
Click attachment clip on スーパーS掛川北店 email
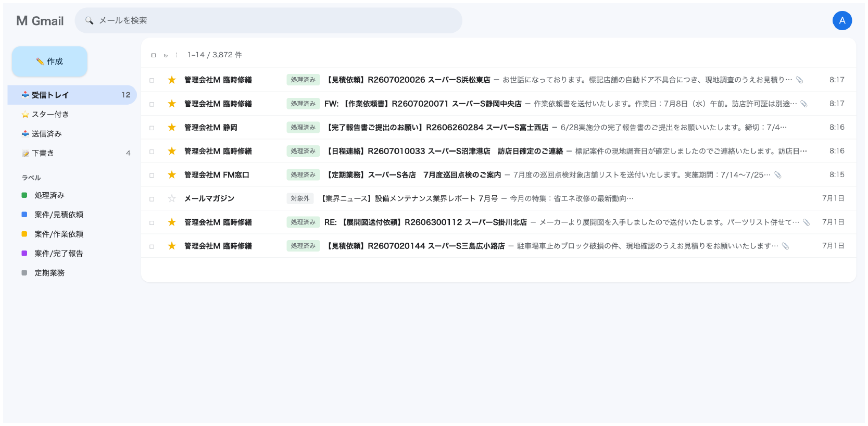pos(807,222)
